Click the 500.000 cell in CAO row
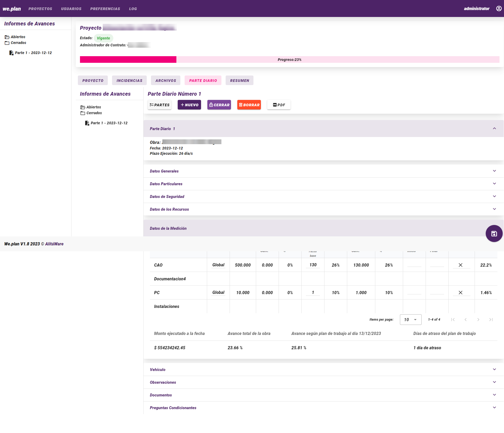The image size is (504, 433). pos(243,265)
